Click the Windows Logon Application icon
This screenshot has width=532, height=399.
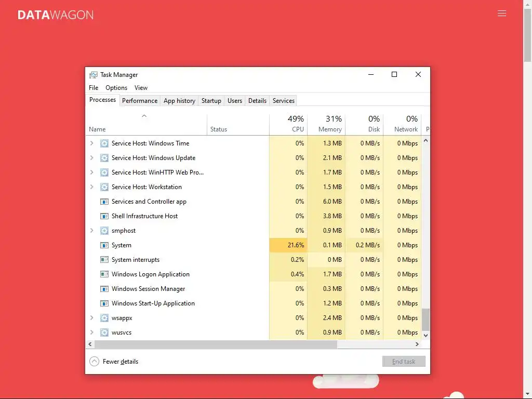[x=104, y=274]
